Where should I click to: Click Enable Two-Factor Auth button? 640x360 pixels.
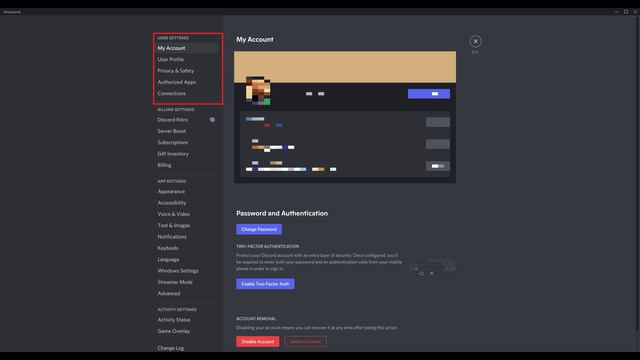265,284
